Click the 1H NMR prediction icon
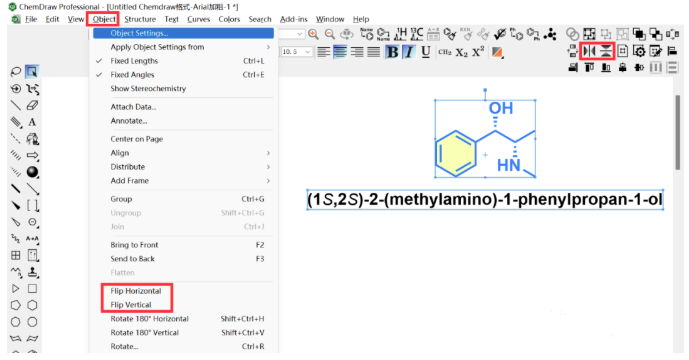Viewport: 689px width, 360px height. coord(400,34)
